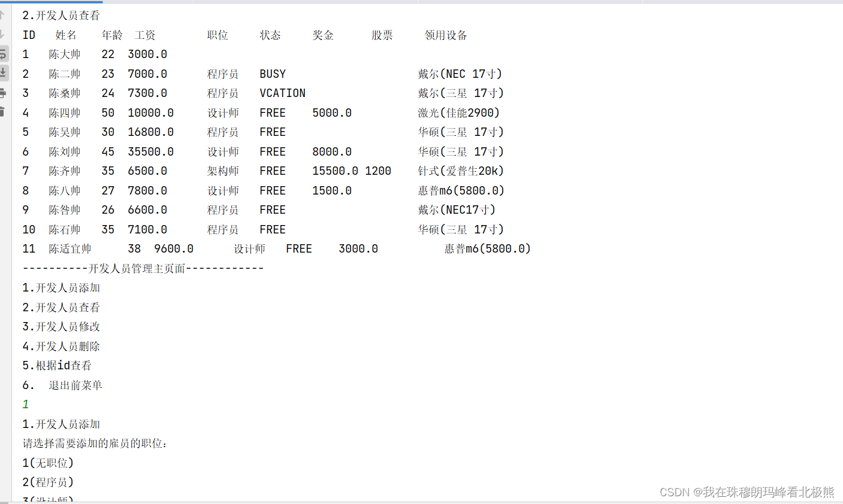This screenshot has width=843, height=504.
Task: Click the salary value 6500.0
Action: (x=147, y=171)
